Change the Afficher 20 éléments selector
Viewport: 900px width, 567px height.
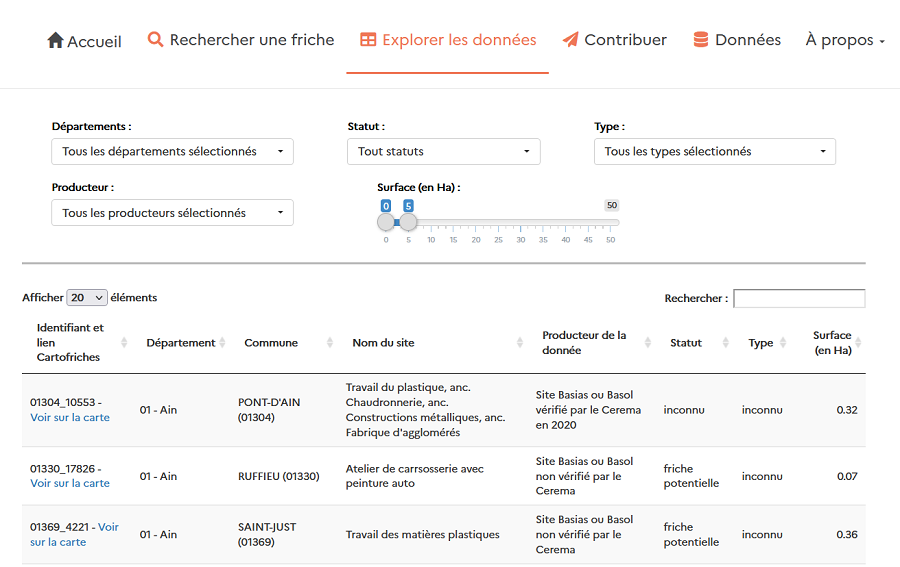pos(87,298)
